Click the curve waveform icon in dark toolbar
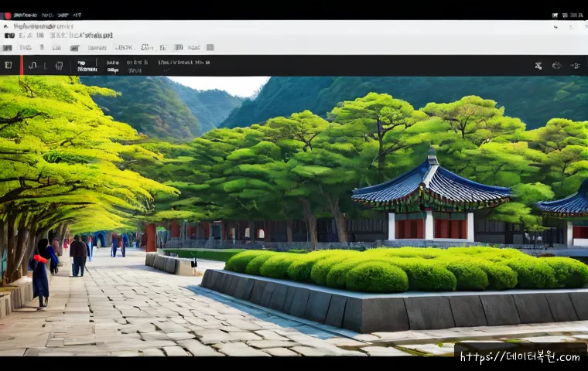The image size is (588, 371). coord(33,66)
